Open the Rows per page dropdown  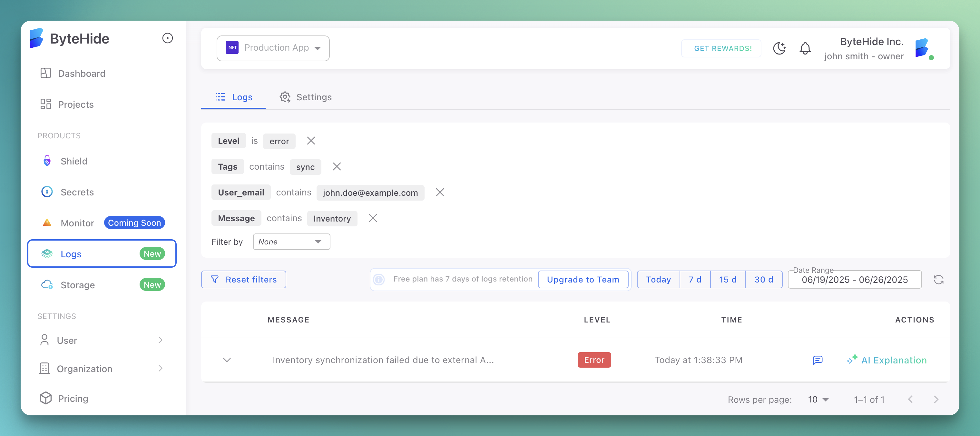[817, 399]
